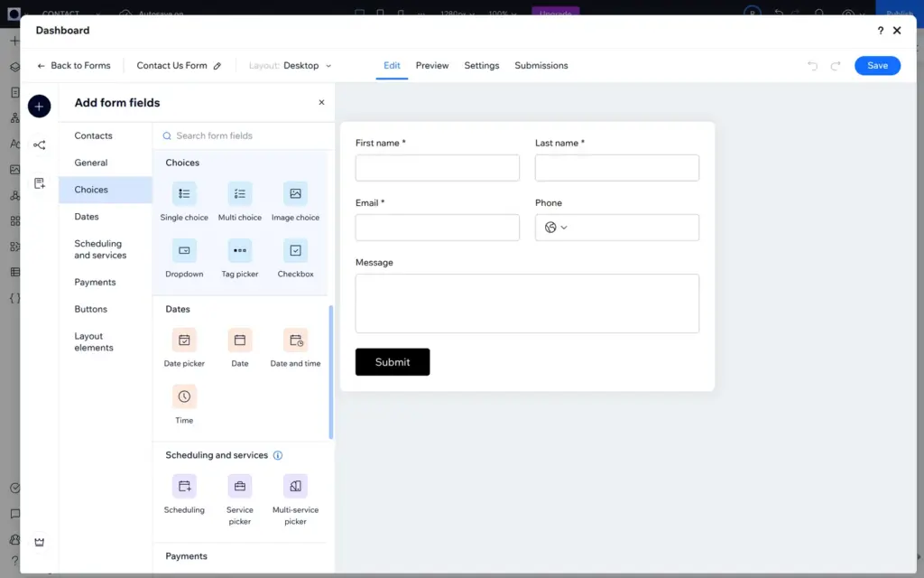Screen dimensions: 924x578
Task: Click the field list scrollbar
Action: pos(331,372)
